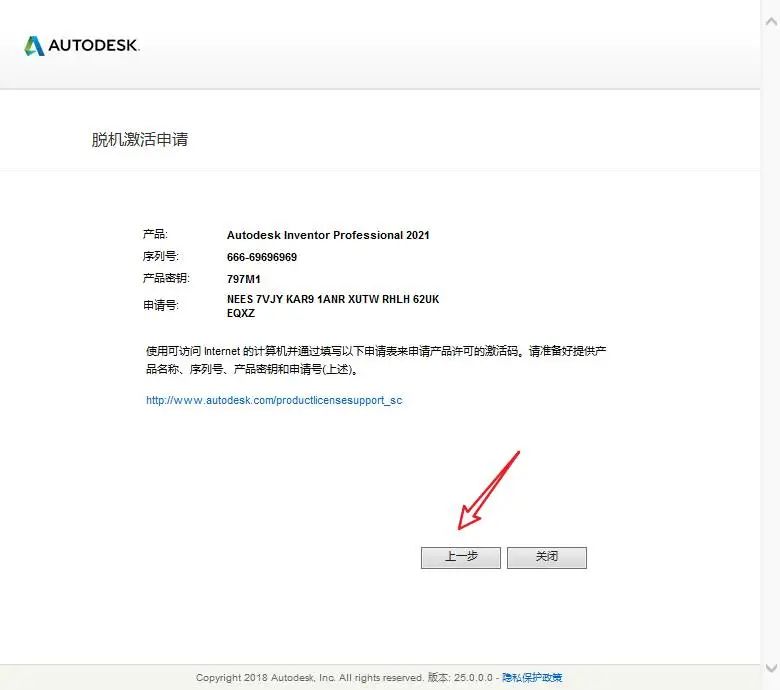Viewport: 780px width, 690px height.
Task: Open the 隐私保护政策 privacy link
Action: [x=532, y=677]
